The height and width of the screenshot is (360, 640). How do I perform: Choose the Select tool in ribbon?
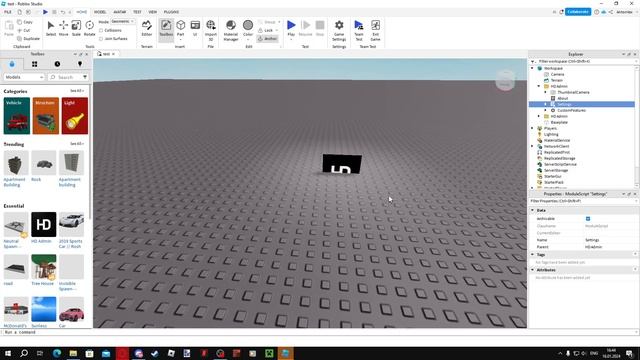point(51,28)
